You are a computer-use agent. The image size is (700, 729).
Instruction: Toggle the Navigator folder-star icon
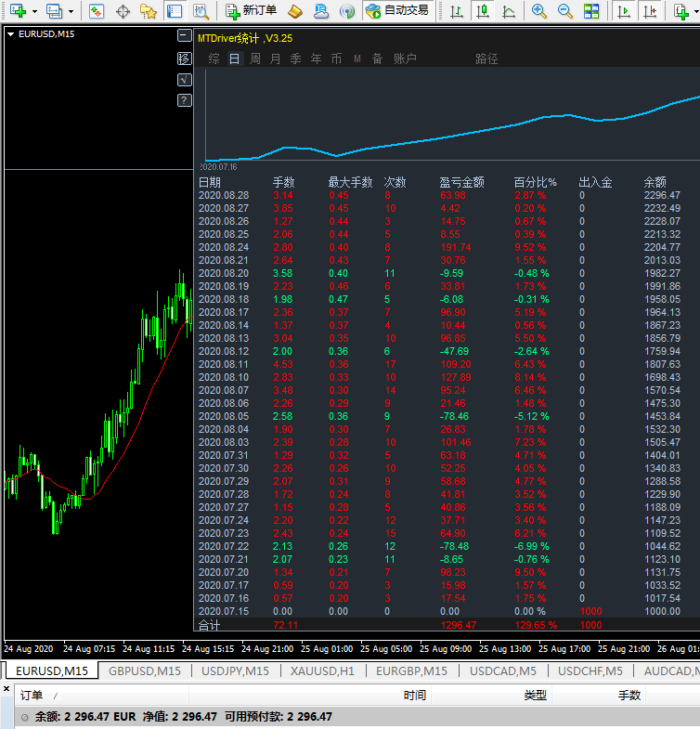click(149, 11)
